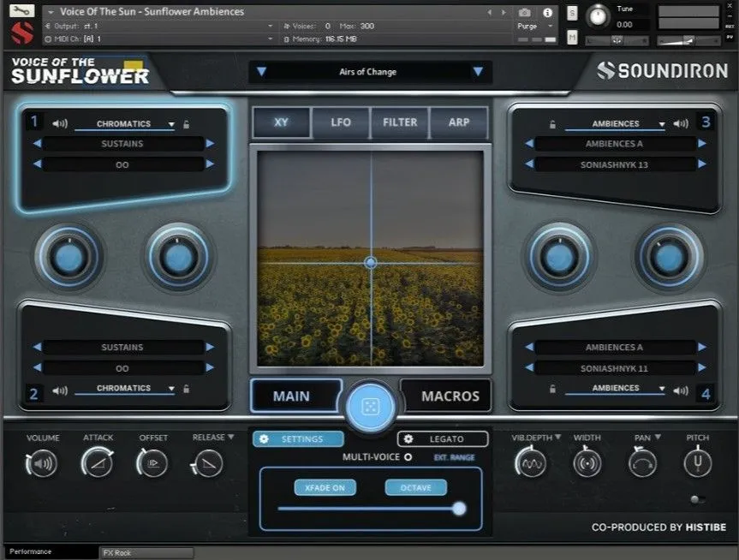Image resolution: width=739 pixels, height=560 pixels.
Task: Click the Volume speaker knob
Action: (x=43, y=463)
